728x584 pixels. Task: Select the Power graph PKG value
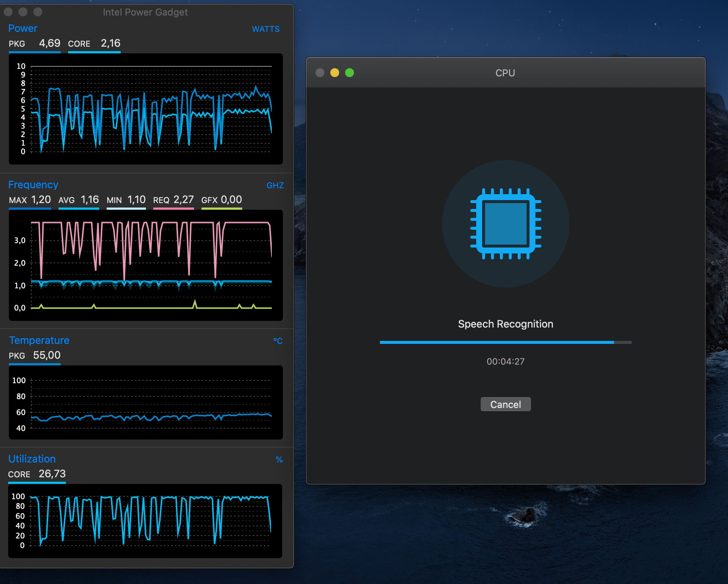(44, 42)
